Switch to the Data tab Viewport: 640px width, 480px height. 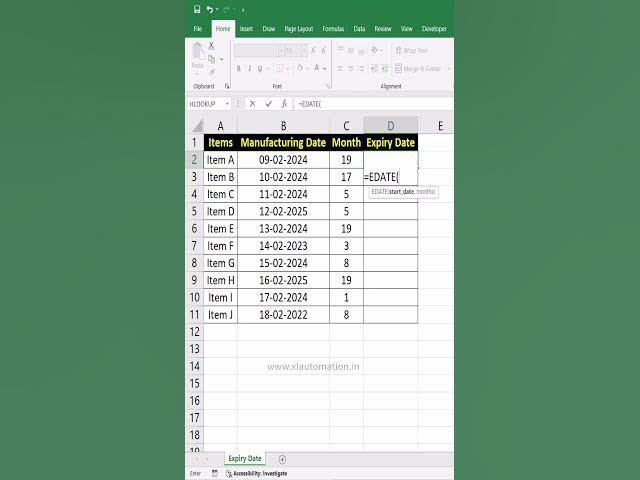pyautogui.click(x=359, y=29)
